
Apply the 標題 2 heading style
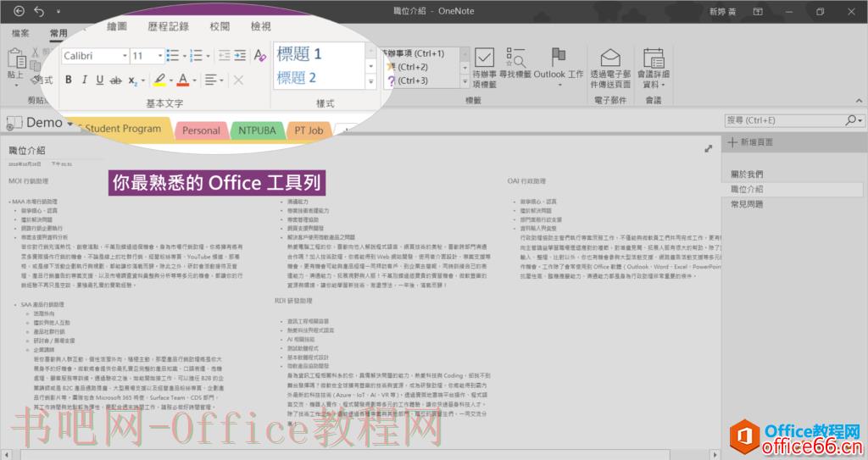point(296,78)
